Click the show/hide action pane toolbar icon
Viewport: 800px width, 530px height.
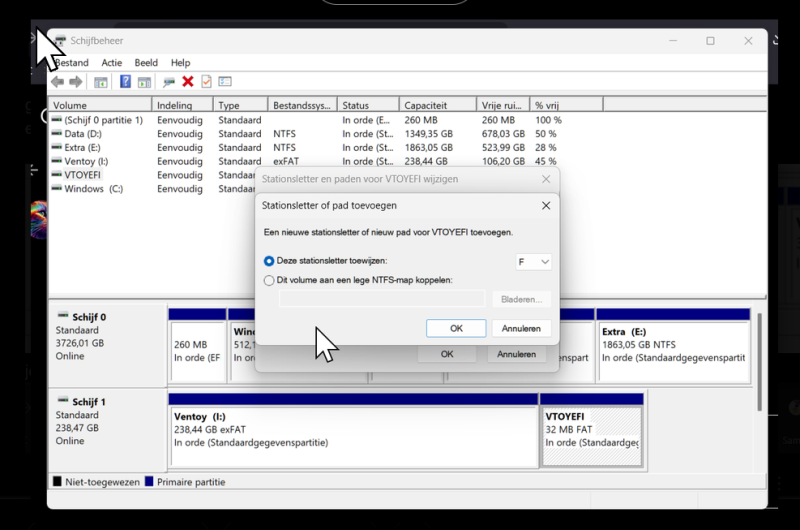[144, 82]
